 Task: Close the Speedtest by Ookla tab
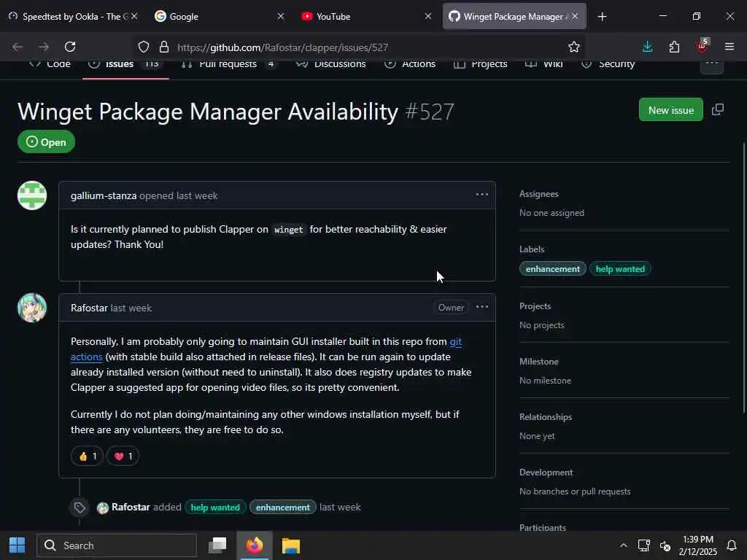[134, 16]
